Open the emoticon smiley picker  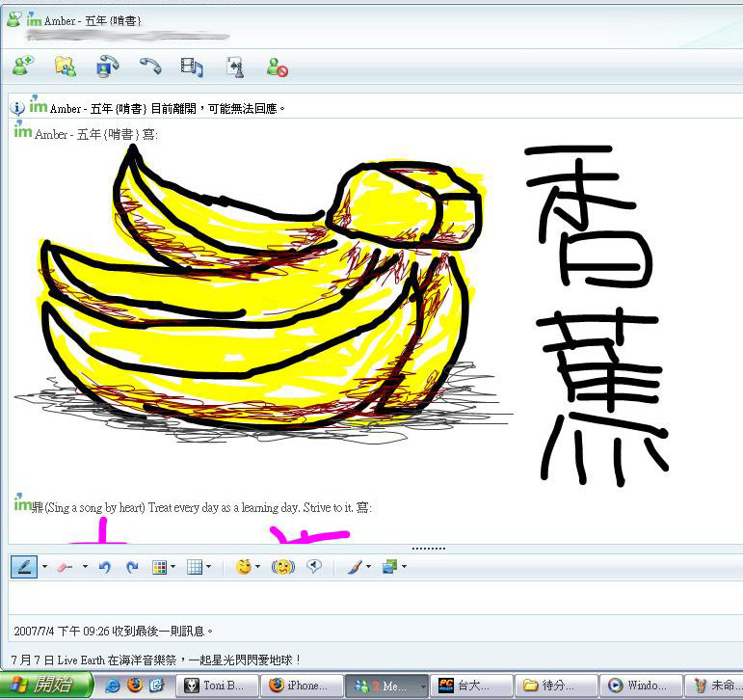(244, 567)
